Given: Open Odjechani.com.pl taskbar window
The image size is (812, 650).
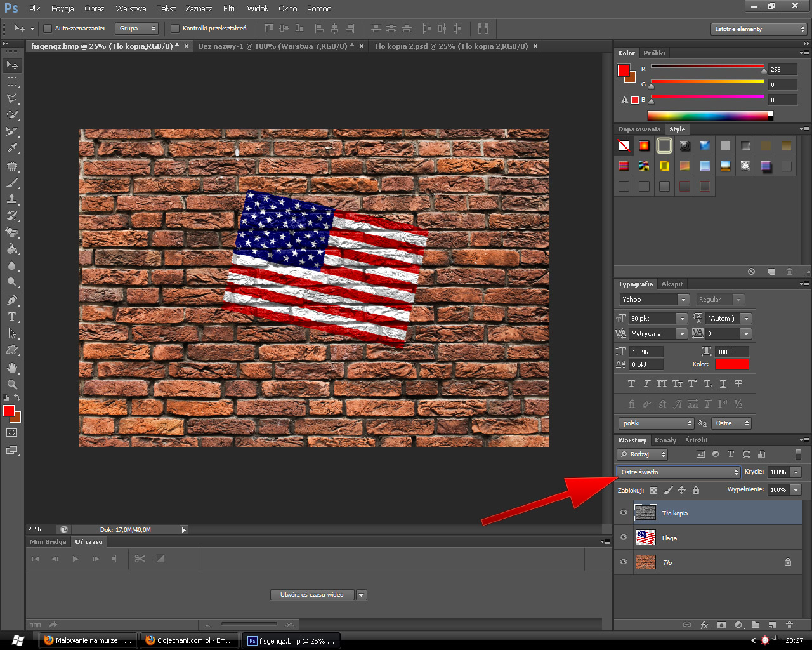Looking at the screenshot, I should [x=189, y=640].
